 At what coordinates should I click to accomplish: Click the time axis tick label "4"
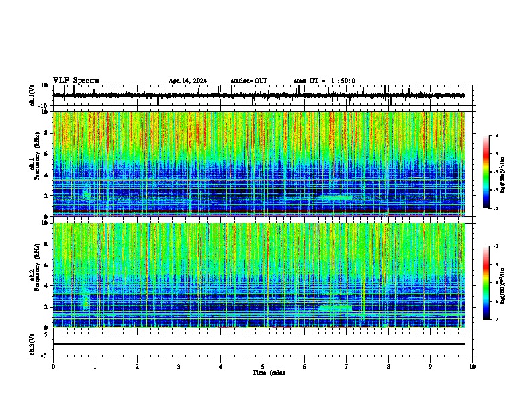point(221,367)
